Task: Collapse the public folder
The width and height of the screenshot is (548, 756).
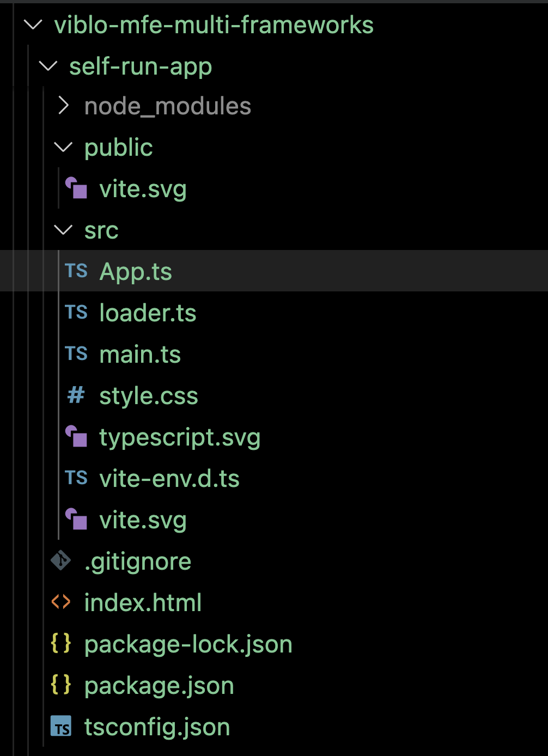Action: pyautogui.click(x=64, y=147)
